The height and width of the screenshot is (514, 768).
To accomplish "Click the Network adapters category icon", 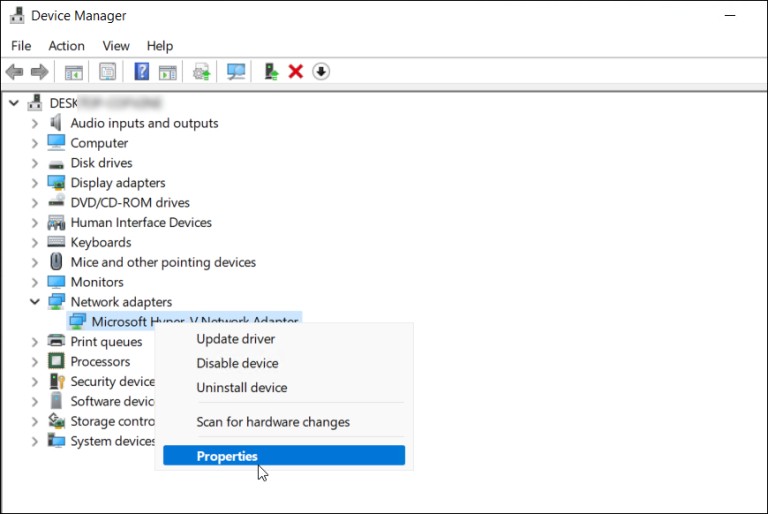I will (56, 302).
